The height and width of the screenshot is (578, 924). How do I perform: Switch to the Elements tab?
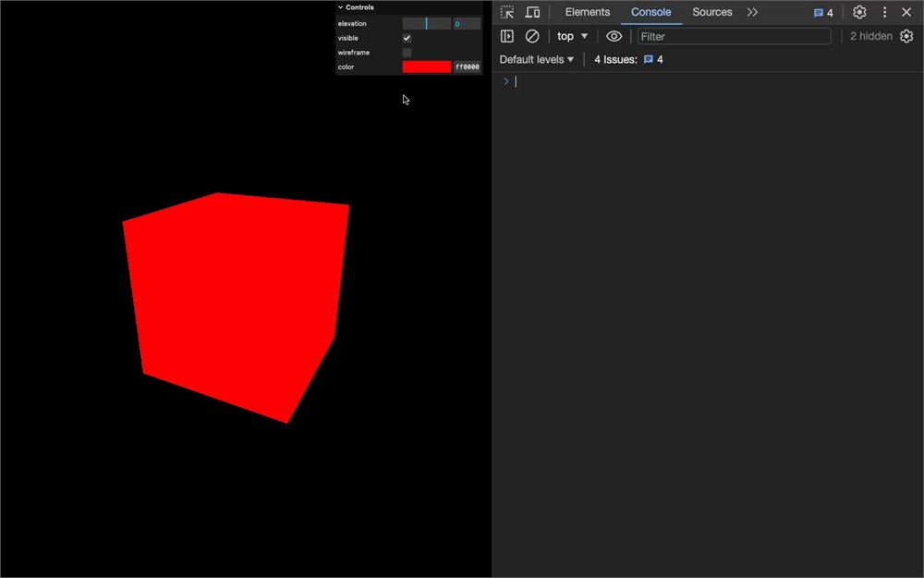click(587, 12)
